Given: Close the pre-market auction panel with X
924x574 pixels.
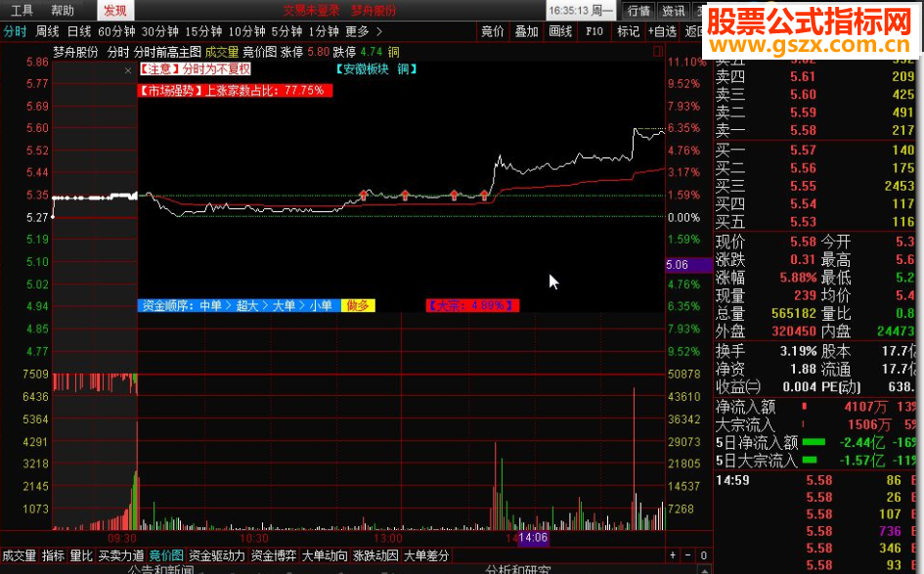Looking at the screenshot, I should tap(128, 70).
